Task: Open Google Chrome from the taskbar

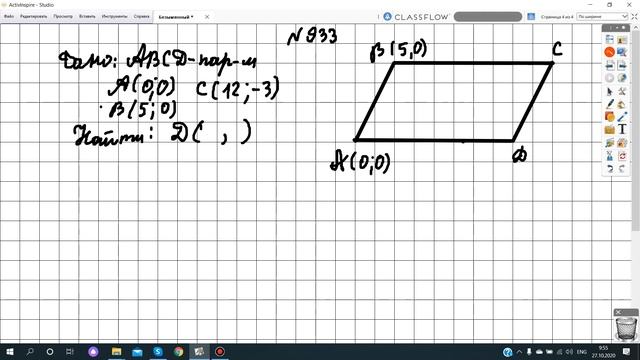Action: click(178, 352)
